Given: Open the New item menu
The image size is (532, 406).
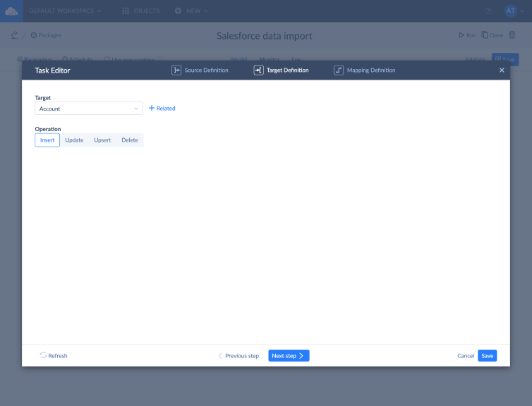Looking at the screenshot, I should (x=191, y=11).
